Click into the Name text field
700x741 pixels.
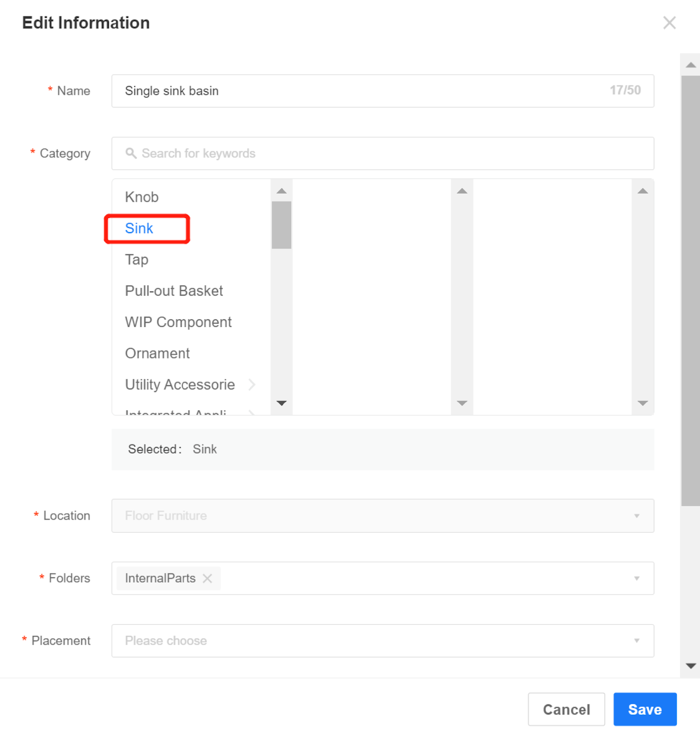pyautogui.click(x=361, y=91)
